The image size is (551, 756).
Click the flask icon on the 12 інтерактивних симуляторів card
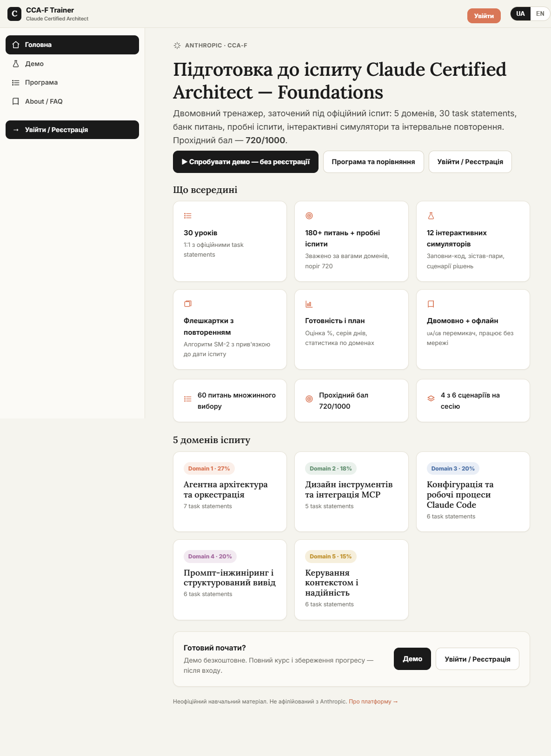(x=431, y=216)
